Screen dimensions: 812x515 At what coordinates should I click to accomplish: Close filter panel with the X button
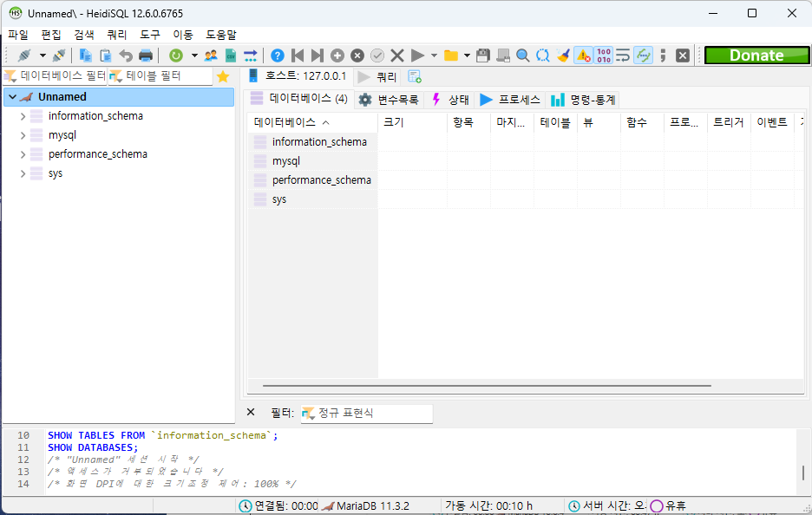coord(251,412)
